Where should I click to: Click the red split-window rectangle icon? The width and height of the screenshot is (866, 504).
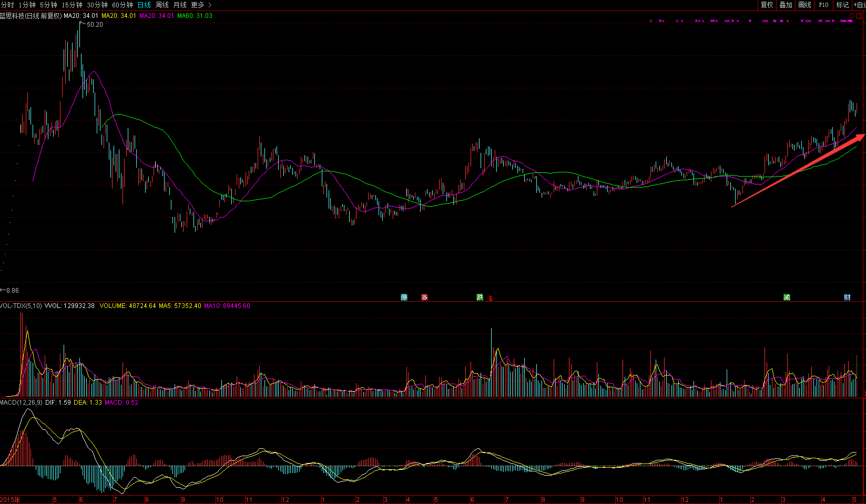(x=860, y=16)
